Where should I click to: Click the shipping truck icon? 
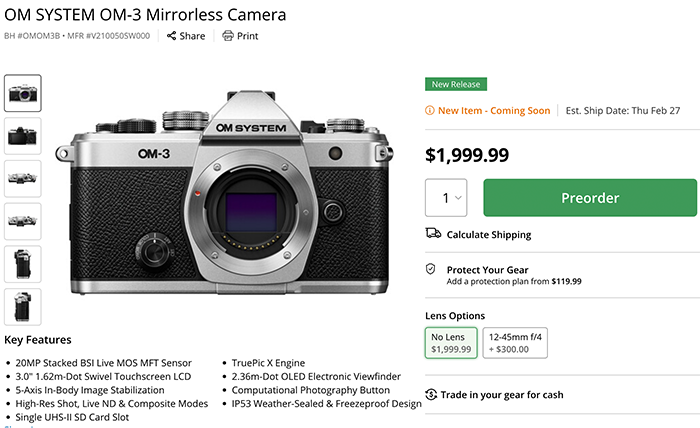pos(433,234)
